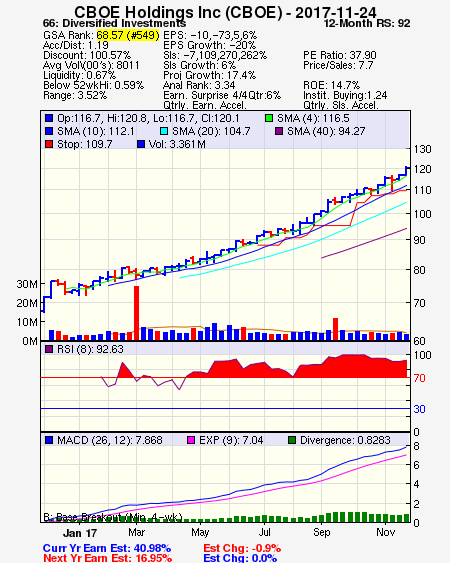Click the B: Base Breakout (Min. 4-wk) note

tap(113, 517)
